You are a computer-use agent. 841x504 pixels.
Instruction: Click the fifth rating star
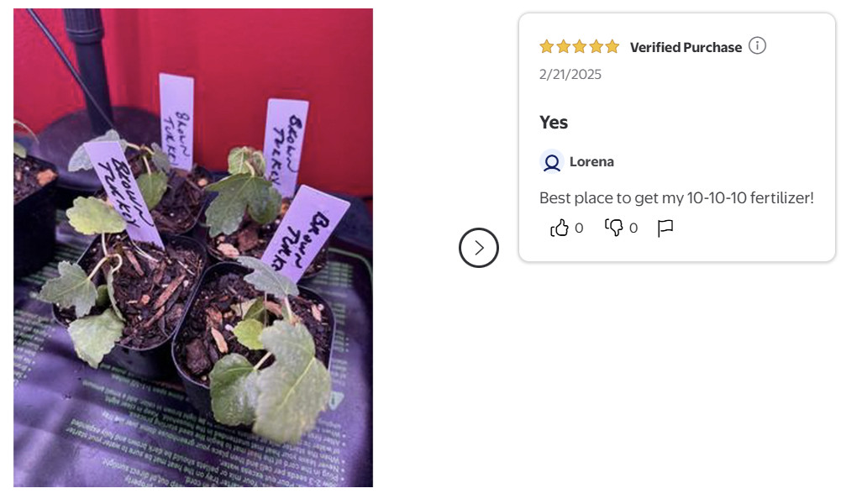click(x=612, y=47)
